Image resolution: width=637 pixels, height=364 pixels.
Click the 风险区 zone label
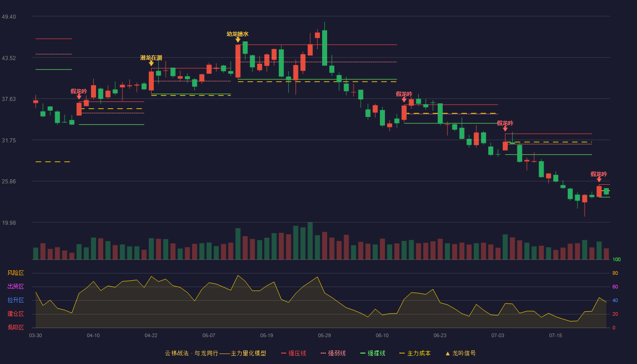pos(15,273)
